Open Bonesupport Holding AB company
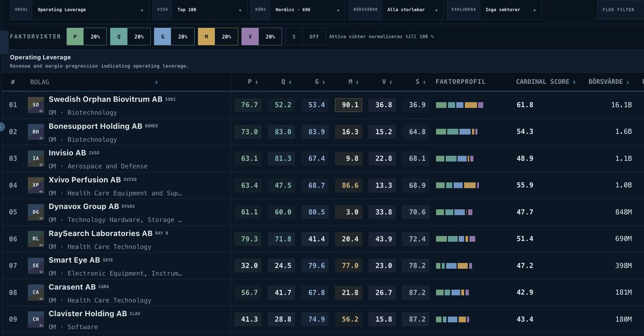 pos(95,126)
